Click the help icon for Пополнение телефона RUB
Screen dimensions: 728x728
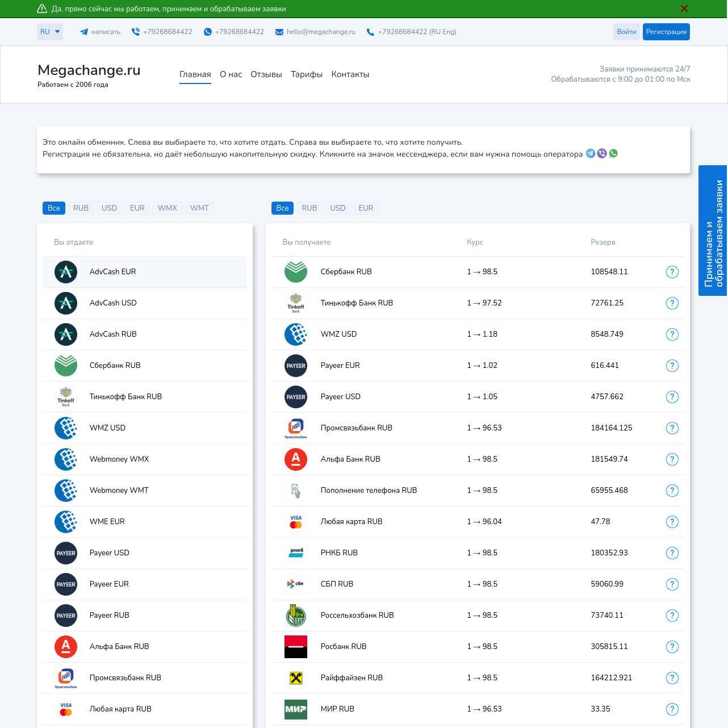pos(672,491)
